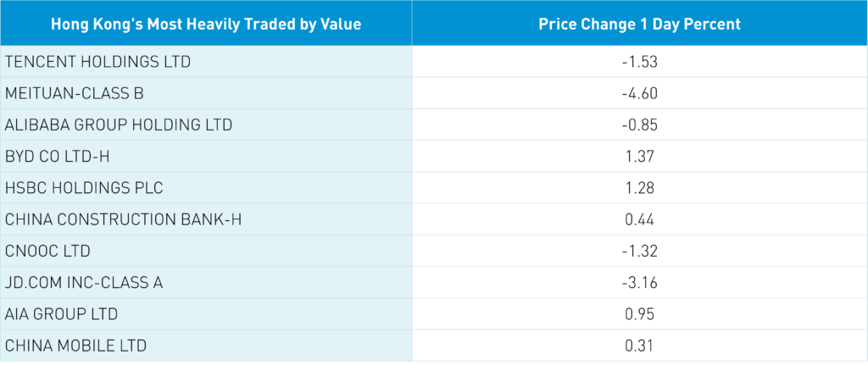Select the CHINA MOBILE LTD cell
868x365 pixels.
point(75,346)
